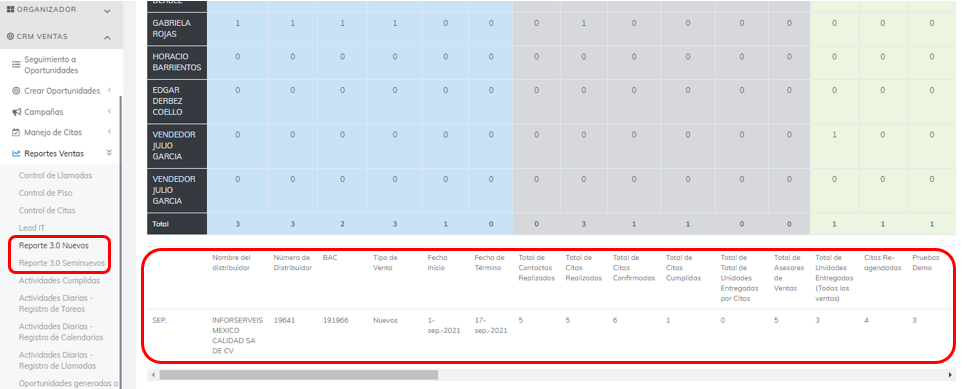
Task: Collapse Reportes Ventas double chevron
Action: (x=109, y=153)
